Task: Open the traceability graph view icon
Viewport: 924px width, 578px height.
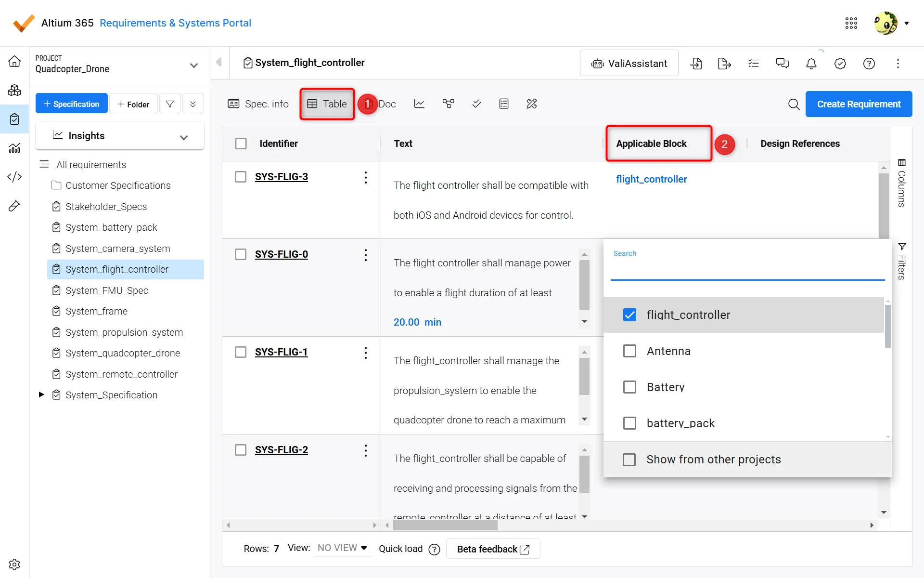Action: point(448,104)
